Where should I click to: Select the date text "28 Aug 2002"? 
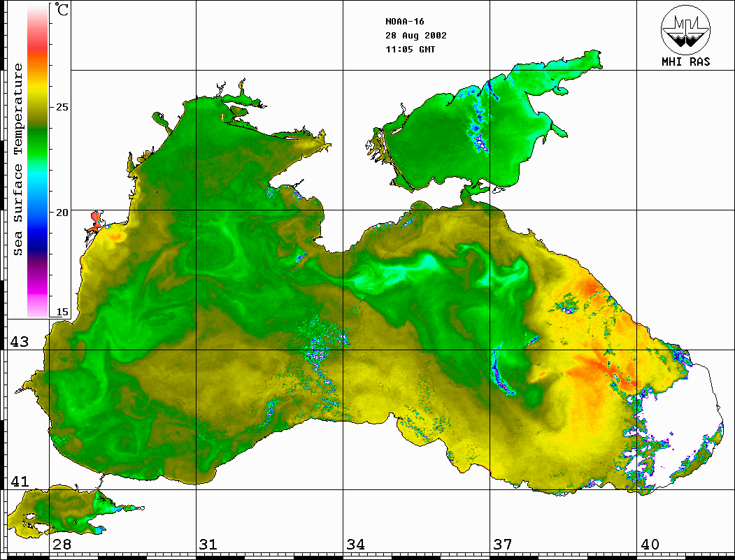[x=416, y=36]
